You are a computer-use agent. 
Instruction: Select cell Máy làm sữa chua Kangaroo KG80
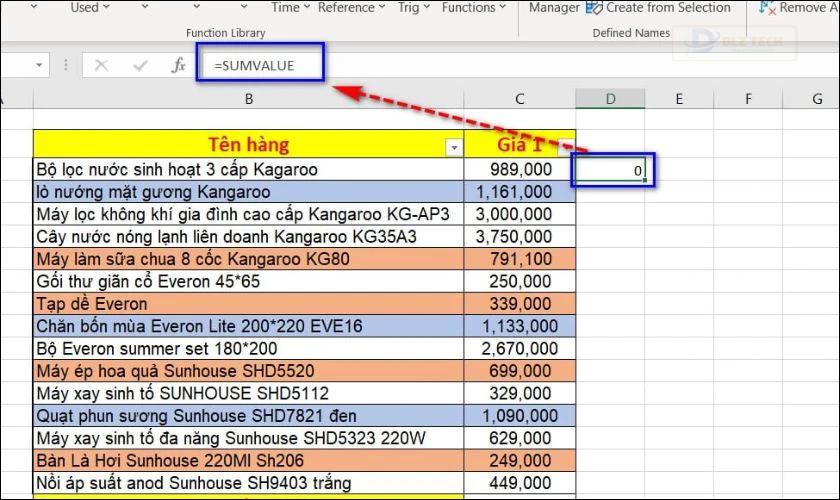coord(249,259)
